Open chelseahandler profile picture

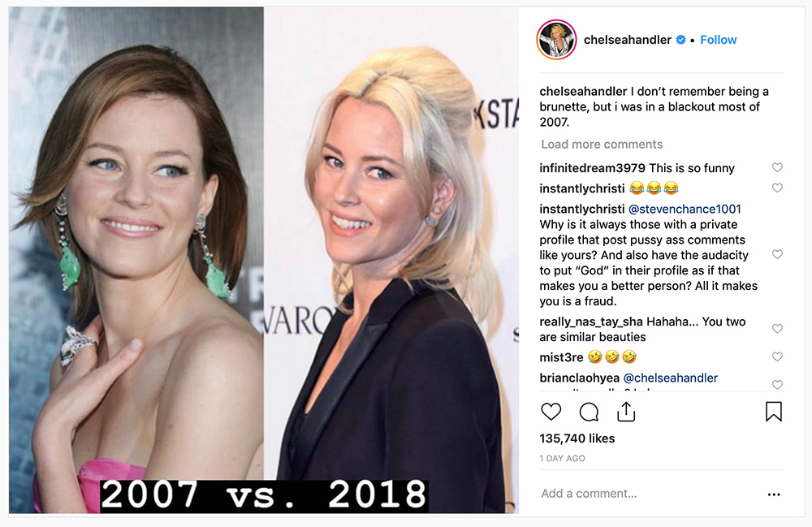tap(557, 40)
